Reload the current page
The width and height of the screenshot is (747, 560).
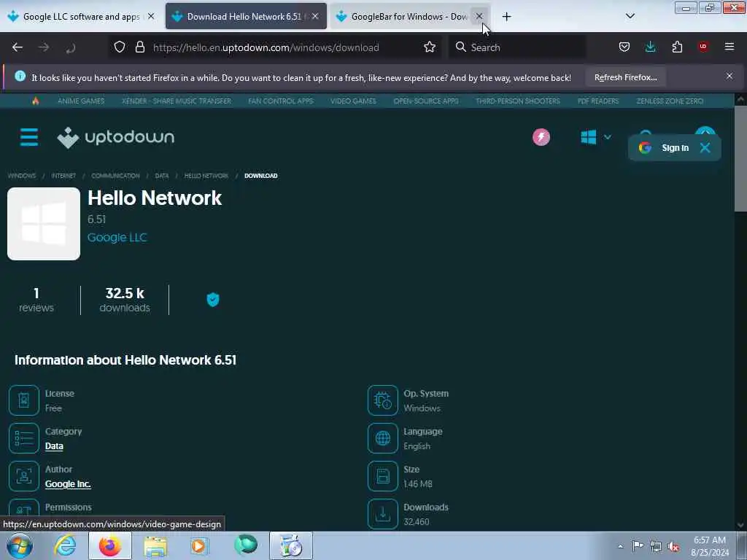(71, 47)
